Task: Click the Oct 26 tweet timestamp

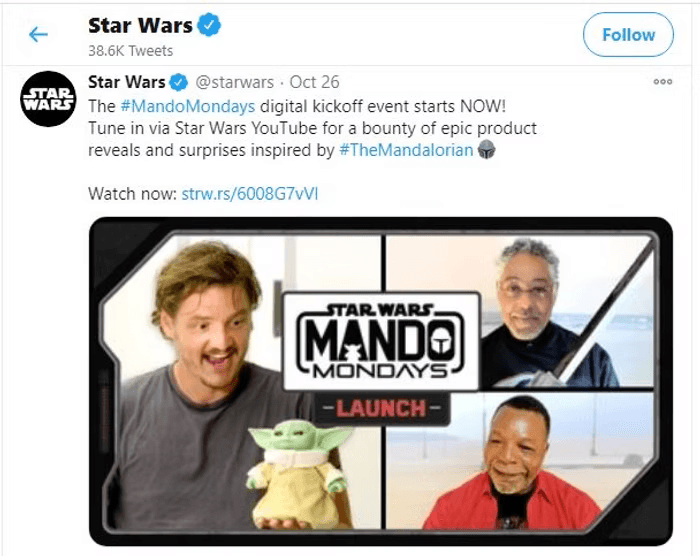Action: point(314,82)
